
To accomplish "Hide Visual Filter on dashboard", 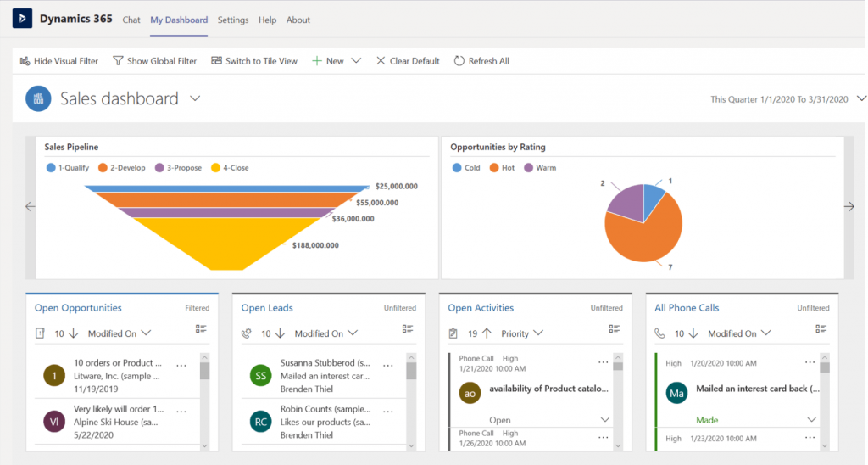I will click(58, 61).
